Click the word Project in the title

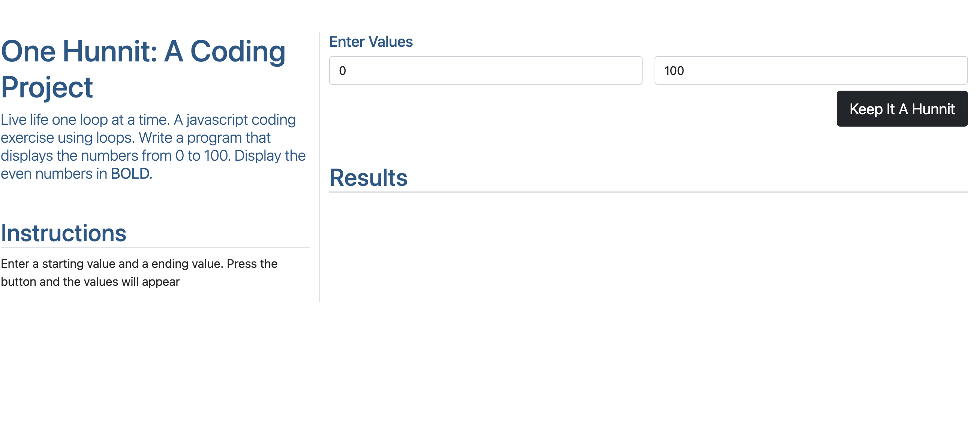(x=47, y=87)
